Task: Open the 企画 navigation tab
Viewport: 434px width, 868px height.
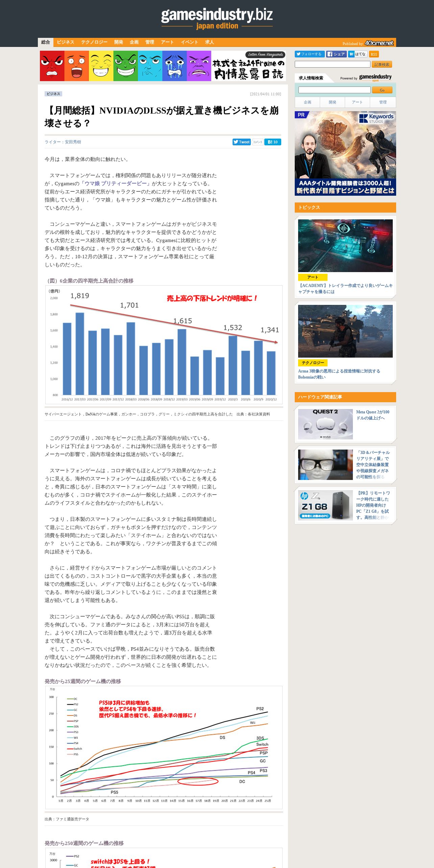Action: pyautogui.click(x=134, y=42)
